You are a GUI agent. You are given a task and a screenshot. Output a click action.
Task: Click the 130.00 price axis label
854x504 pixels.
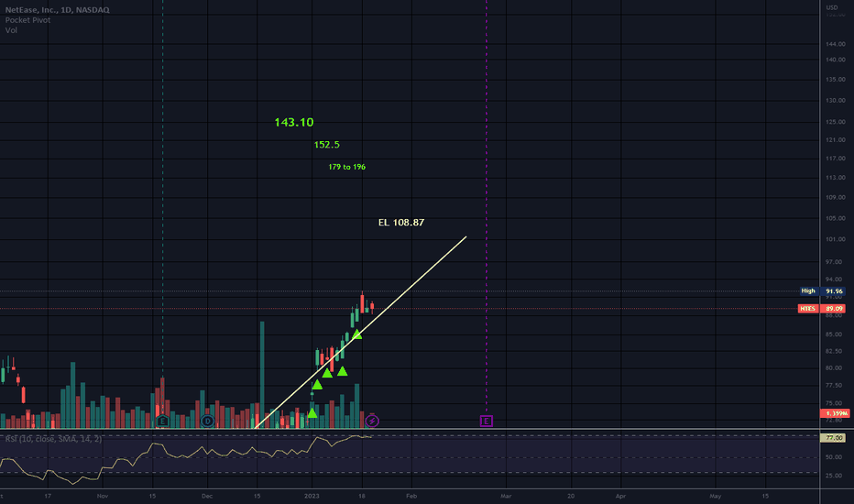pos(835,101)
